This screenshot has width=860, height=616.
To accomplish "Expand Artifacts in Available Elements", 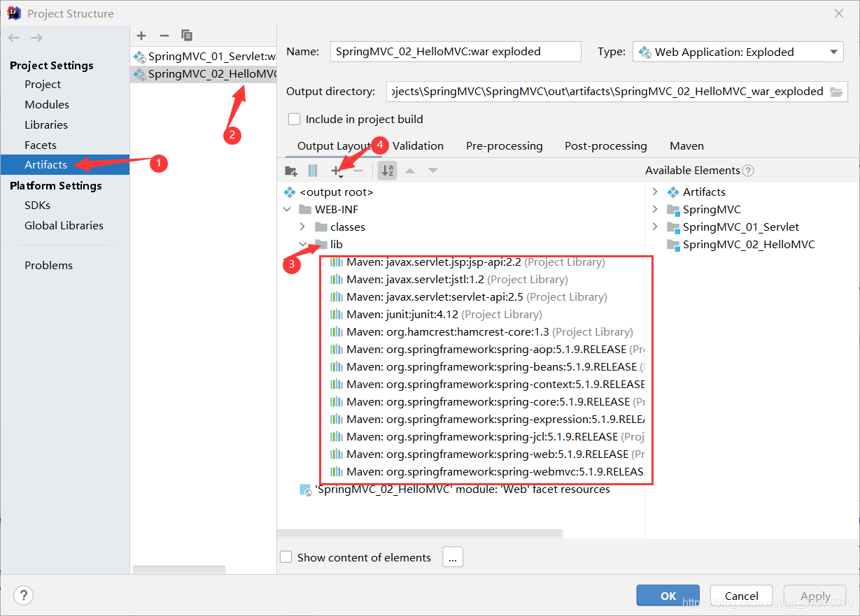I will 655,192.
